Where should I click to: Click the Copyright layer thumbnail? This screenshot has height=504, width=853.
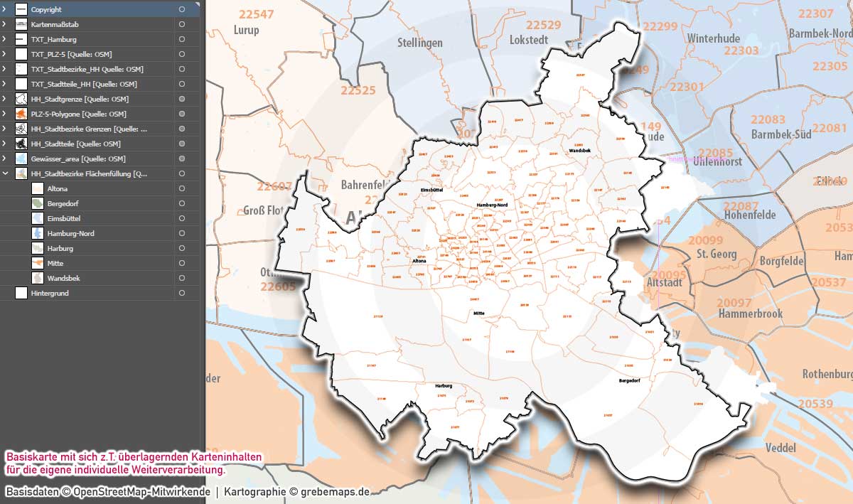click(x=23, y=9)
